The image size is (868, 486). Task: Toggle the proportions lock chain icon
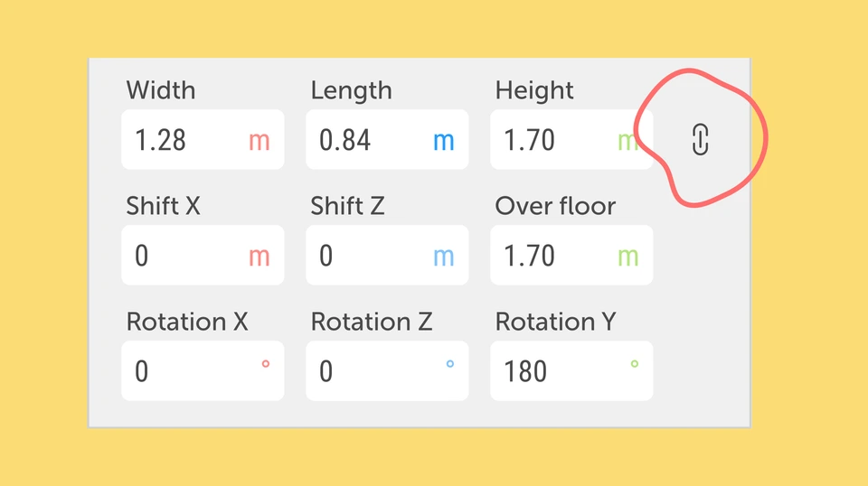click(700, 139)
